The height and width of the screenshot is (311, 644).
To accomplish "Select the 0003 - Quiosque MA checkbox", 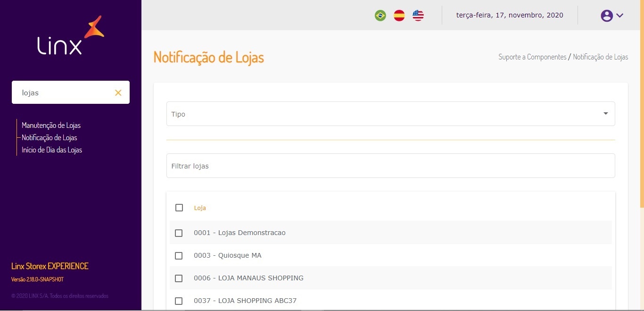I will pos(179,256).
